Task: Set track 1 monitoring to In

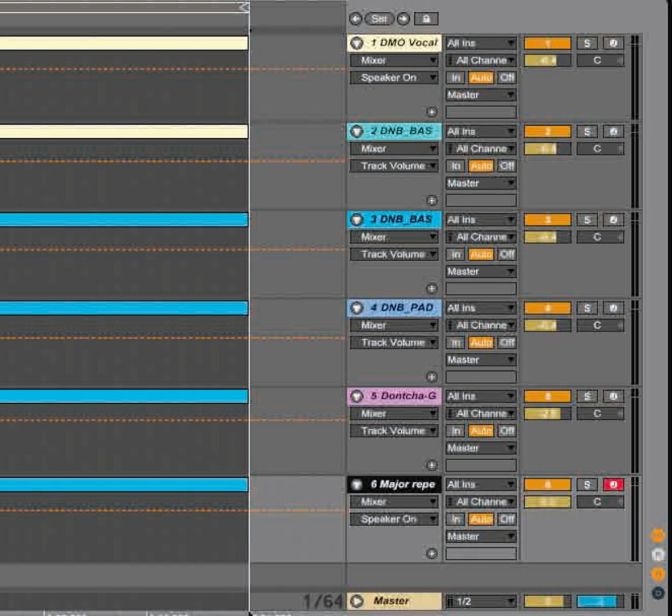Action: [455, 78]
